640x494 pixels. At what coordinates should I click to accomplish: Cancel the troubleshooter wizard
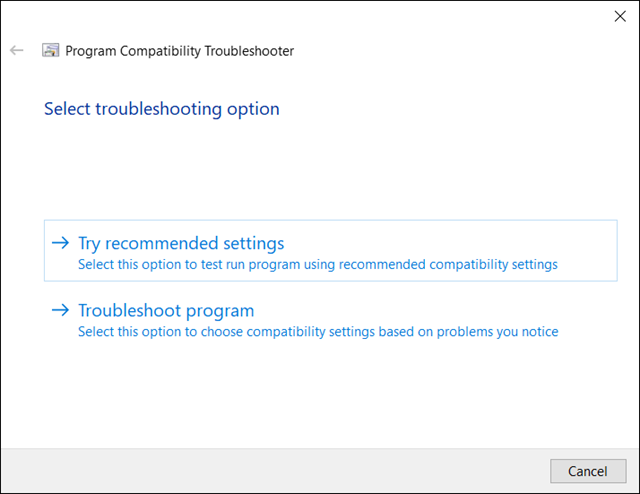point(588,471)
